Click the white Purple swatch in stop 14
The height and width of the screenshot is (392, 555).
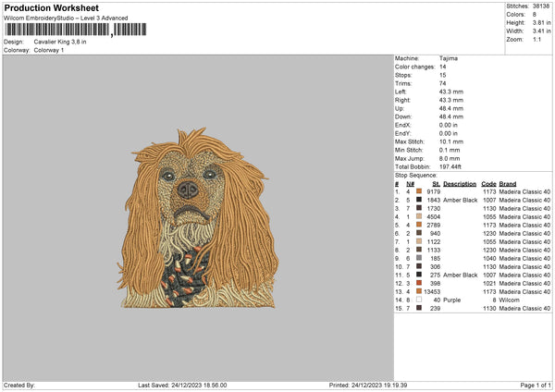coord(418,300)
